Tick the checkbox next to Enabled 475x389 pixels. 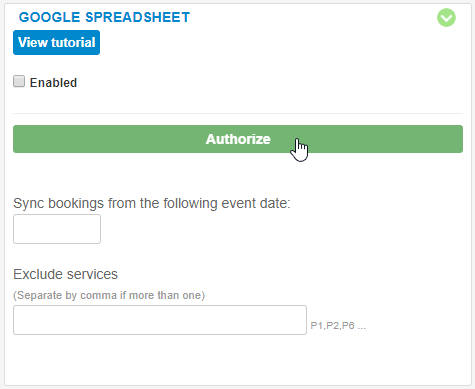coord(19,81)
